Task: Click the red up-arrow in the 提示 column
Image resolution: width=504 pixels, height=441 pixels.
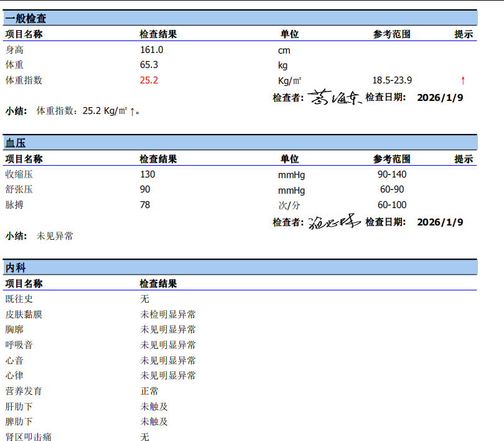Action: (463, 80)
